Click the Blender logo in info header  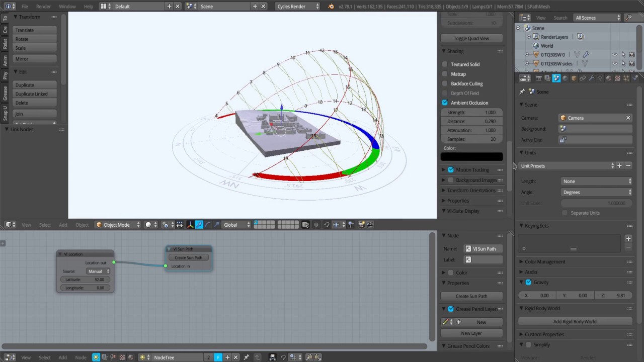pos(331,6)
